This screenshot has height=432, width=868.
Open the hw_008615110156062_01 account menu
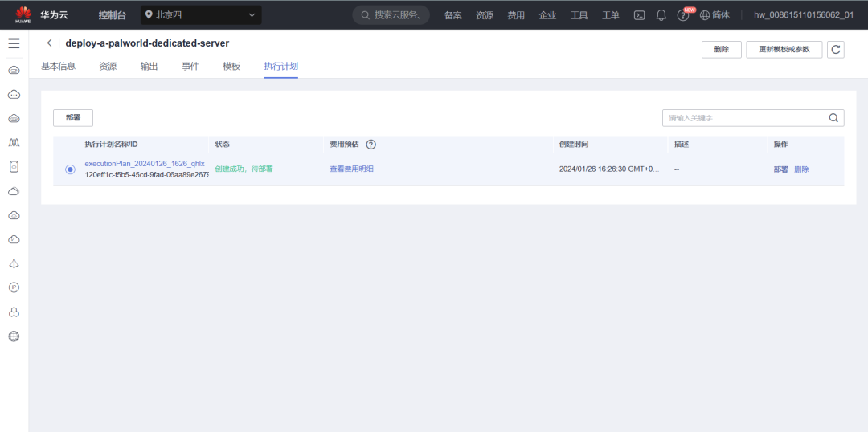point(803,15)
